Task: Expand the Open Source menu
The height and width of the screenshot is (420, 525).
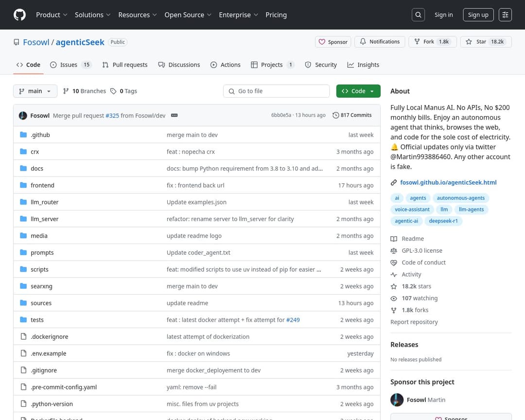Action: click(x=188, y=15)
